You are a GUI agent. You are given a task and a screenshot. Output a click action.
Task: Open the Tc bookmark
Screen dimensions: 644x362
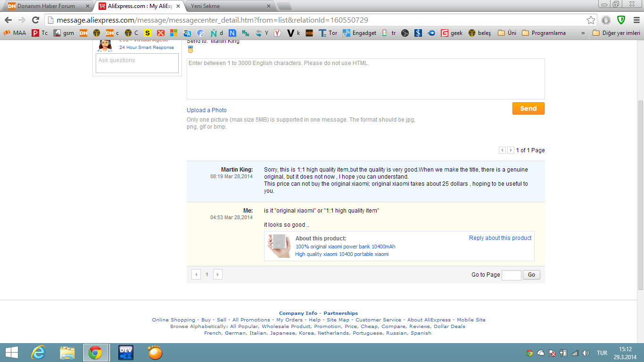pyautogui.click(x=40, y=33)
